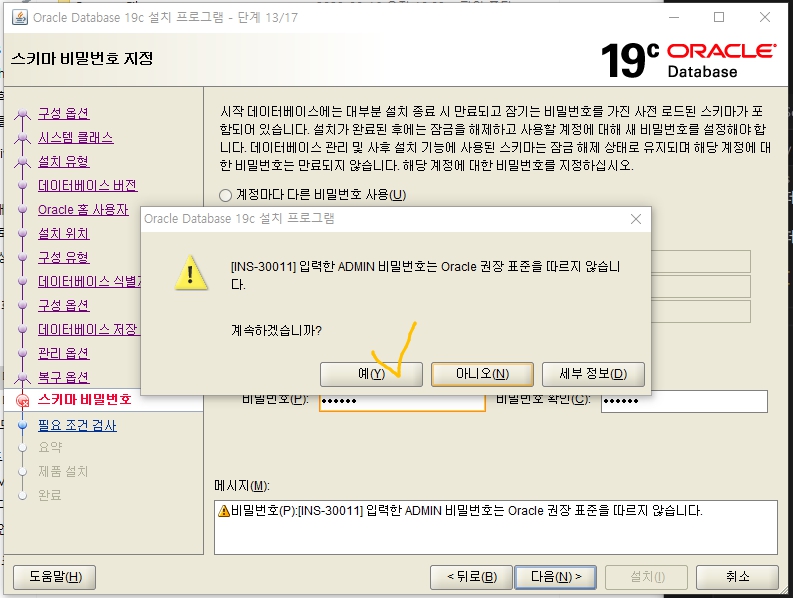Click the step node icon beside 데이터베이스 버전
Screen dimensions: 793x598
pyautogui.click(x=22, y=185)
